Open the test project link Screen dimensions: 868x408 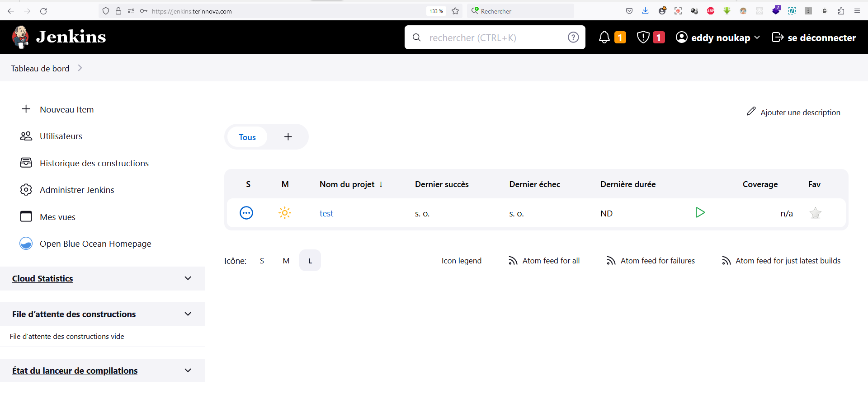coord(326,214)
